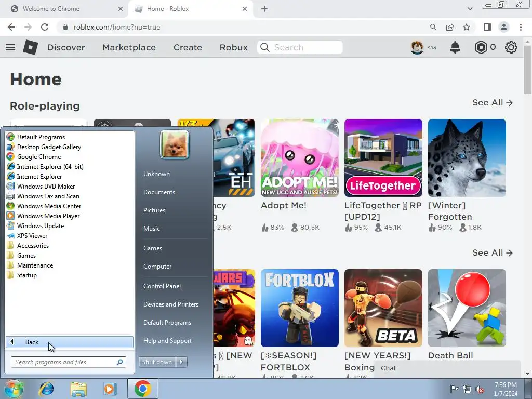Open the Roblox settings gear

click(x=511, y=47)
